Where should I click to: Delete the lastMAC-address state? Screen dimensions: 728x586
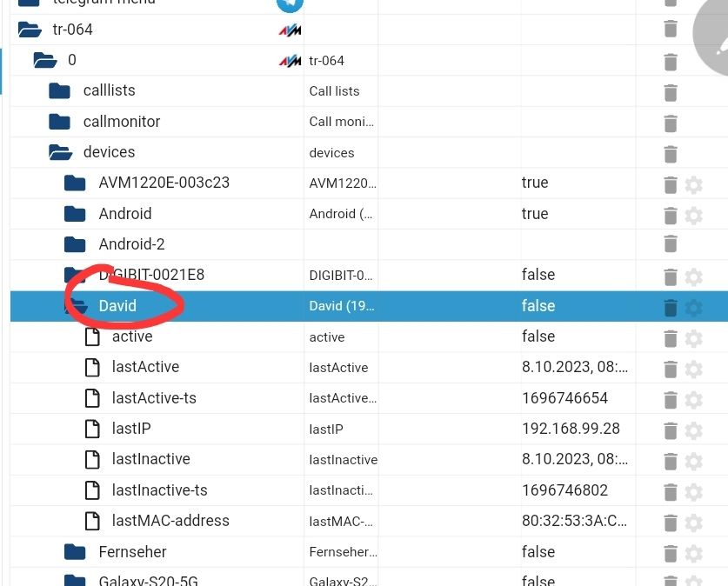click(671, 523)
